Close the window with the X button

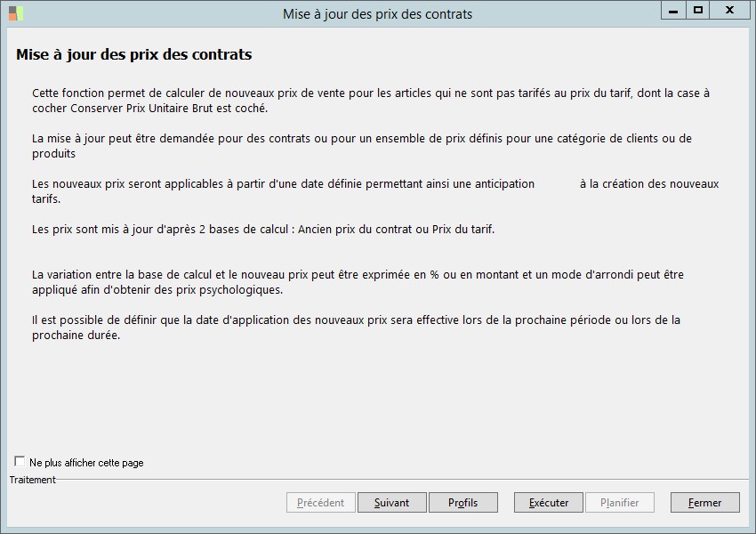tap(729, 10)
